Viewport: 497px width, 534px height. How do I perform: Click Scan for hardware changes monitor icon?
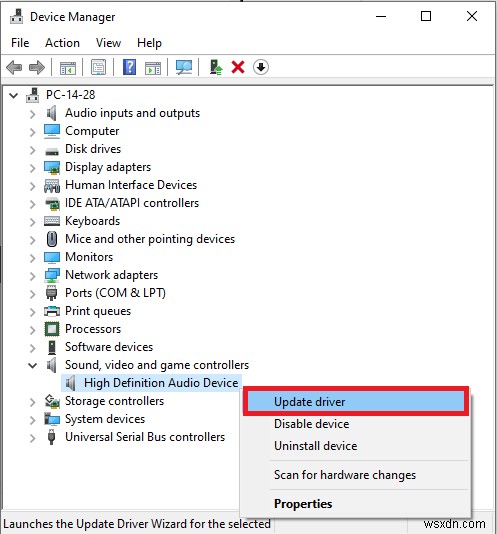click(184, 67)
